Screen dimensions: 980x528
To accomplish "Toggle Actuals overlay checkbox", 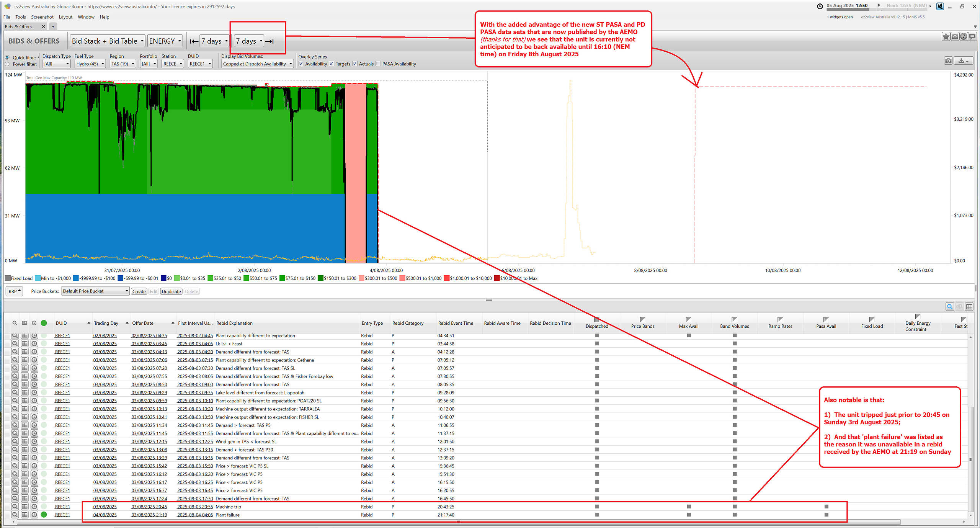I will point(355,64).
